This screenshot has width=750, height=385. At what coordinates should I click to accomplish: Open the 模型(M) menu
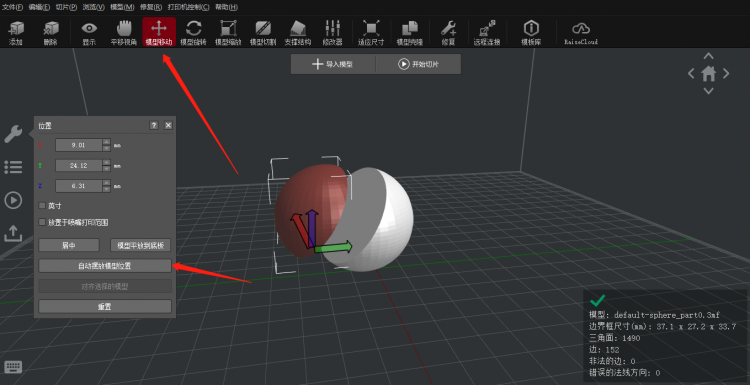(122, 7)
